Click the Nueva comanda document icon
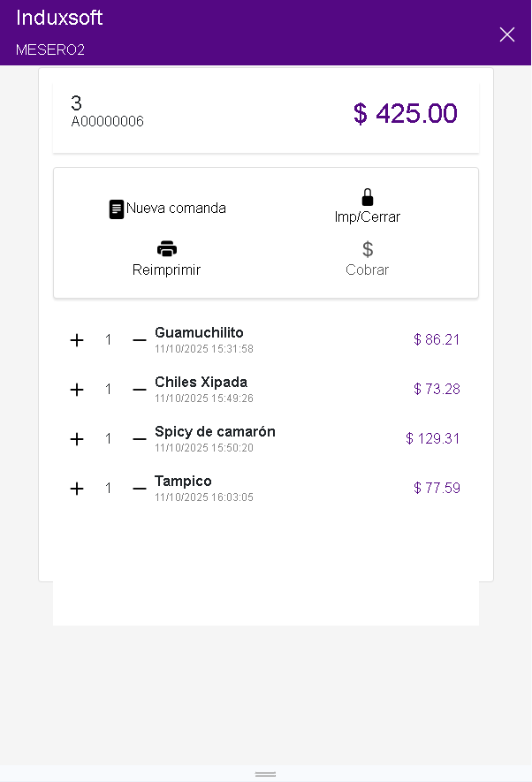 [117, 209]
